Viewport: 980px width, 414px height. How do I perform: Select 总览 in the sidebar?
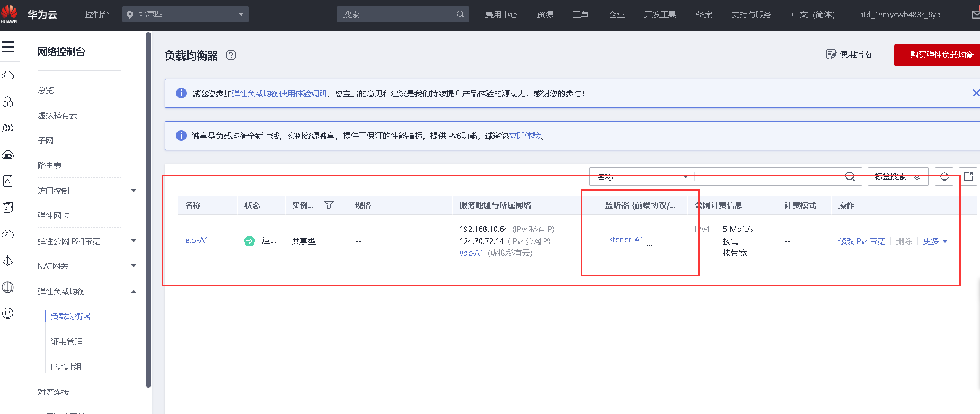[46, 90]
